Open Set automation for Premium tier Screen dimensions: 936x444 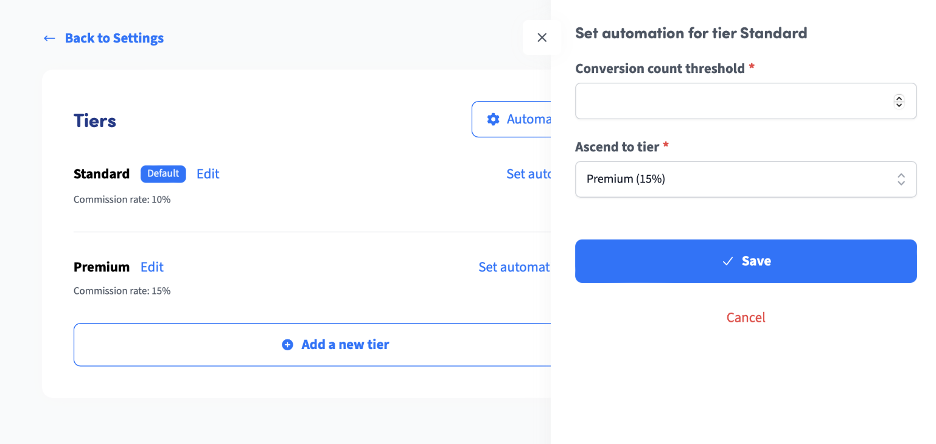(x=514, y=267)
